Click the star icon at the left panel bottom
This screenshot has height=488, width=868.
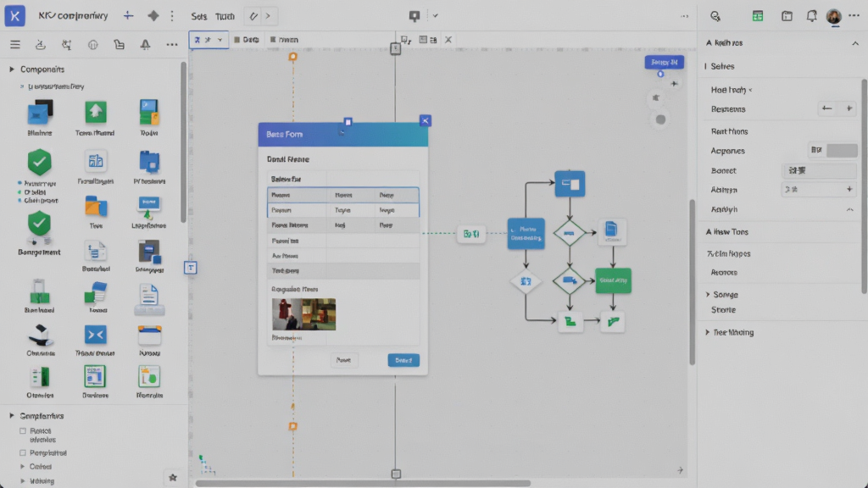(173, 478)
